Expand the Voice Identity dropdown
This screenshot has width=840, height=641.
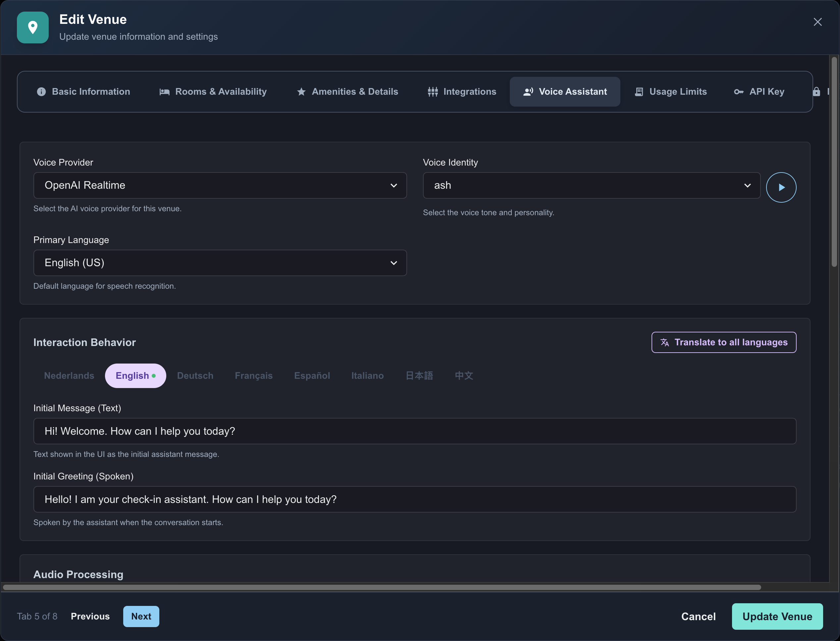click(x=592, y=185)
